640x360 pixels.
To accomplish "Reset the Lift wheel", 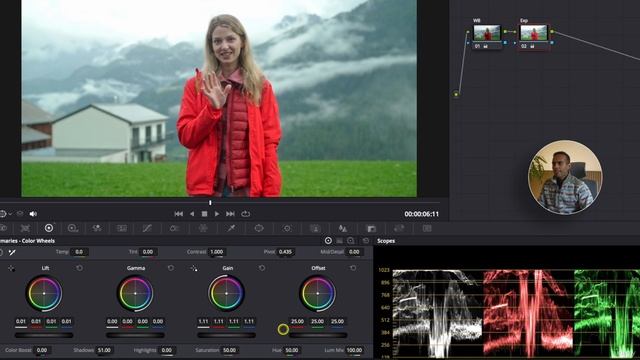I will click(79, 268).
